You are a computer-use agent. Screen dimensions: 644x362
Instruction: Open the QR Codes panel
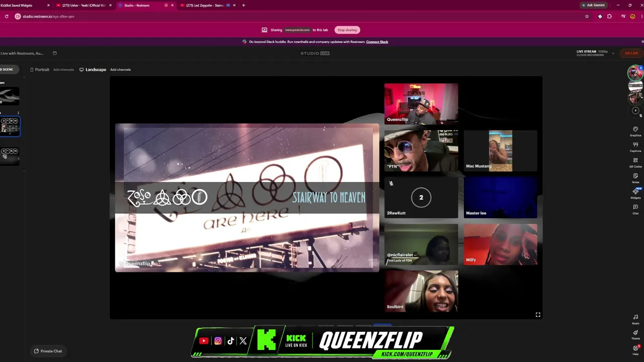pyautogui.click(x=635, y=162)
